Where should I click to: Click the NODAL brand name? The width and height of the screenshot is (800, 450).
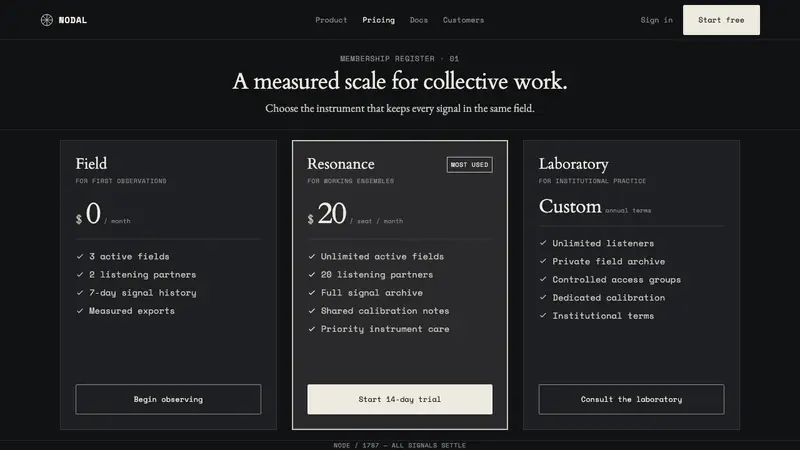click(72, 20)
